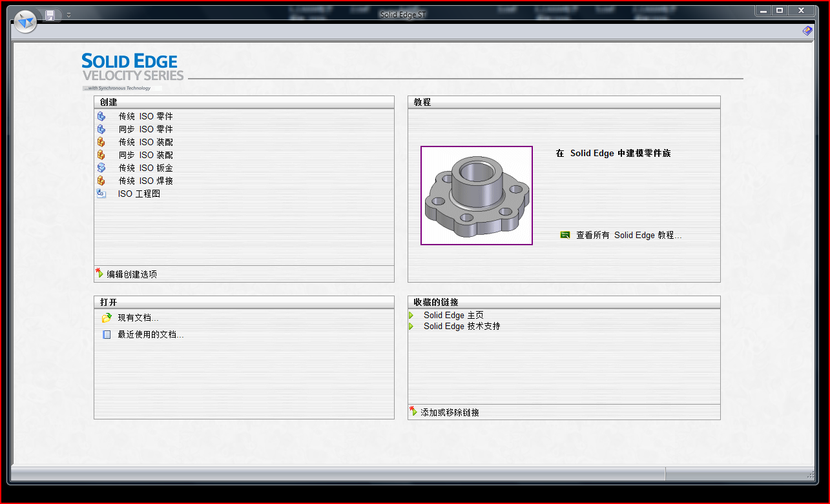
Task: Click the arrow icon beside 添加或移除链接
Action: [413, 411]
